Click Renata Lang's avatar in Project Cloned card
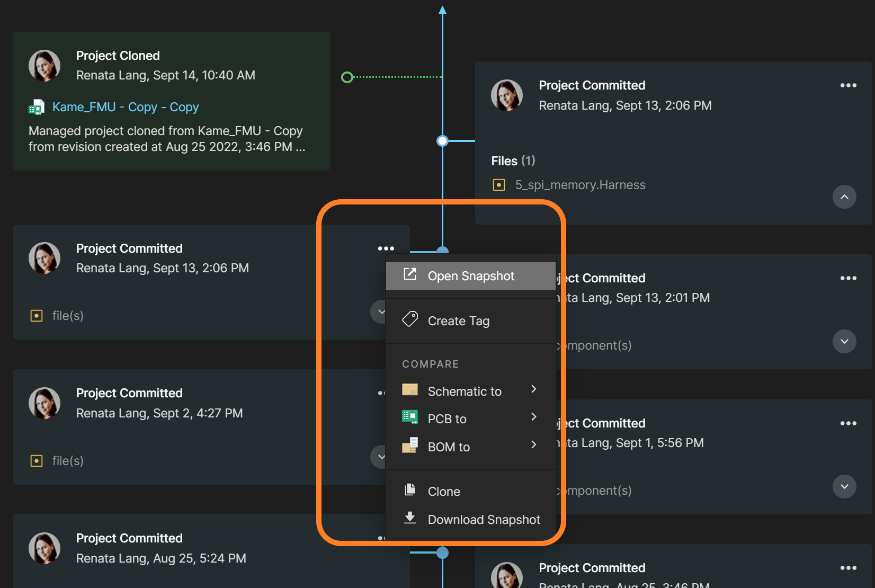Screen dimensions: 875x588 pos(44,66)
